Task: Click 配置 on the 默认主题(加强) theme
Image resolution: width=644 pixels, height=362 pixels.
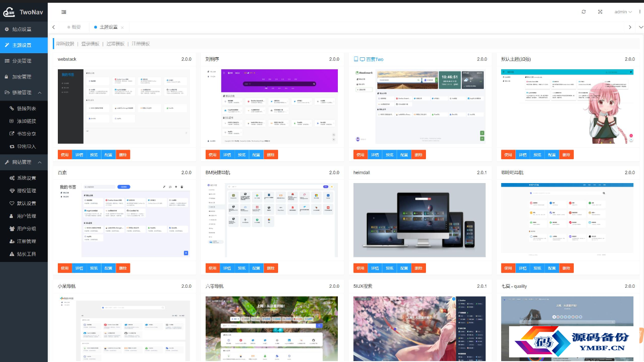Action: pos(552,155)
